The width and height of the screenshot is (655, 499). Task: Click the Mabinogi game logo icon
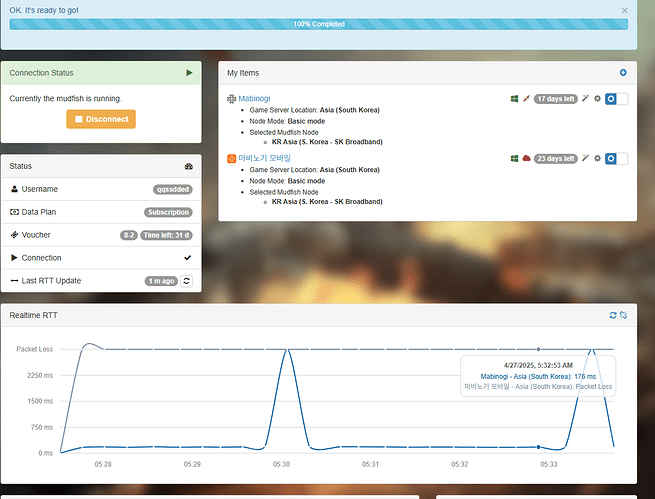click(x=231, y=99)
